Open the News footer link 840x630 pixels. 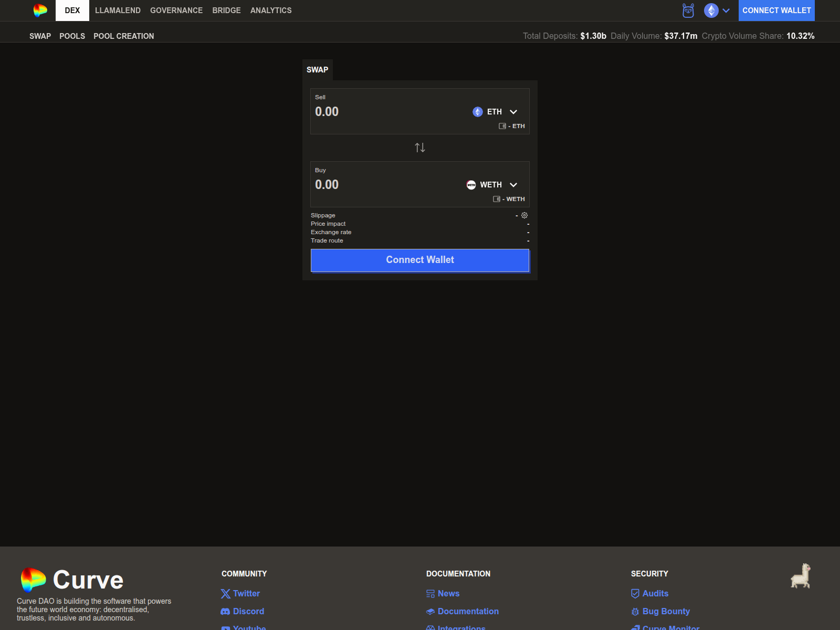point(448,594)
